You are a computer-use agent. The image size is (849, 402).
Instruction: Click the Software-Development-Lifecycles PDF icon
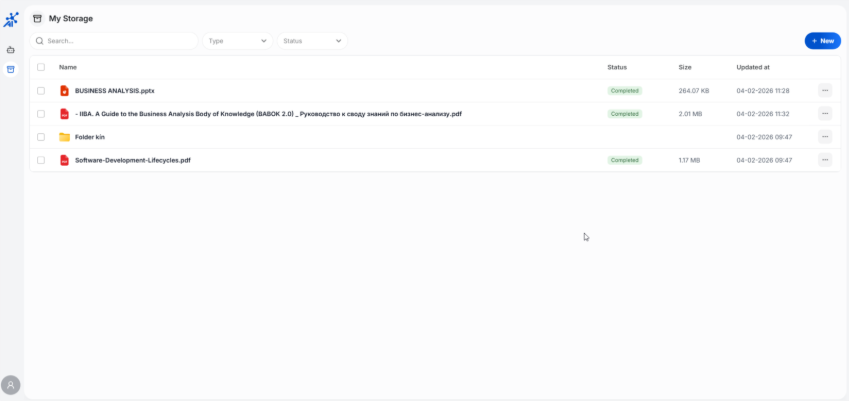point(65,160)
